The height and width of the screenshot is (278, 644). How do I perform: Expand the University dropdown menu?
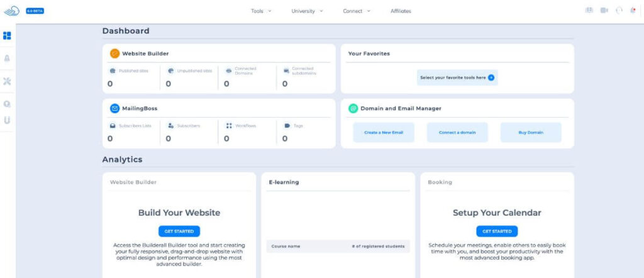(307, 11)
